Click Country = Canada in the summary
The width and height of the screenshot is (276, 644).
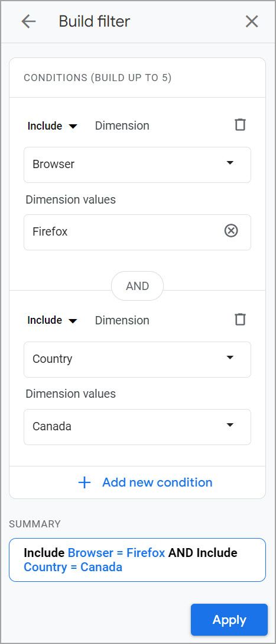(73, 567)
